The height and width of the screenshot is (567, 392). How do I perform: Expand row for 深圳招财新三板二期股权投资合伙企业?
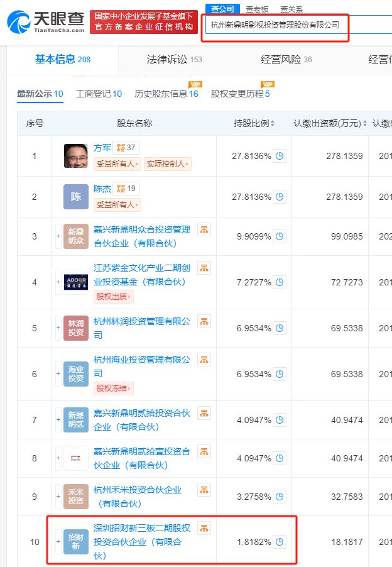click(58, 541)
